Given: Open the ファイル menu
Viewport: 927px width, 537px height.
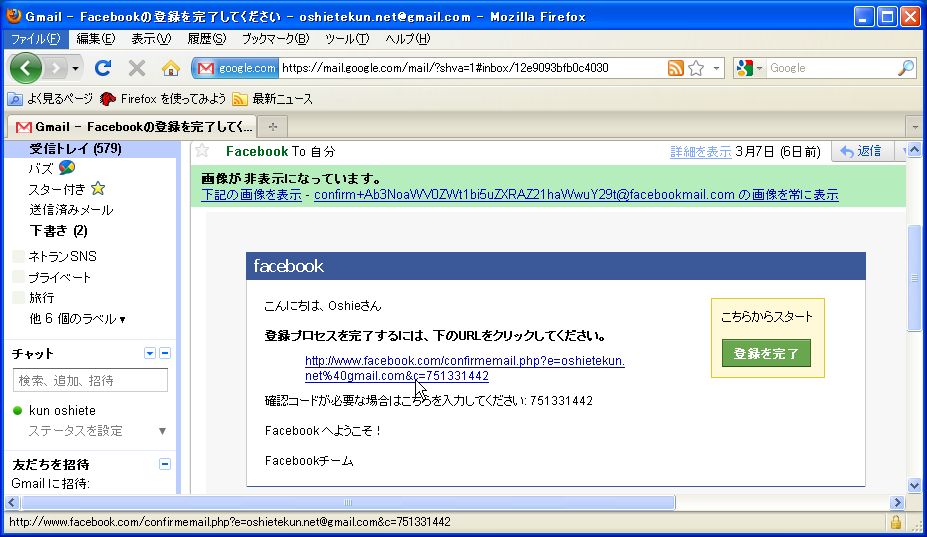Looking at the screenshot, I should tap(35, 39).
